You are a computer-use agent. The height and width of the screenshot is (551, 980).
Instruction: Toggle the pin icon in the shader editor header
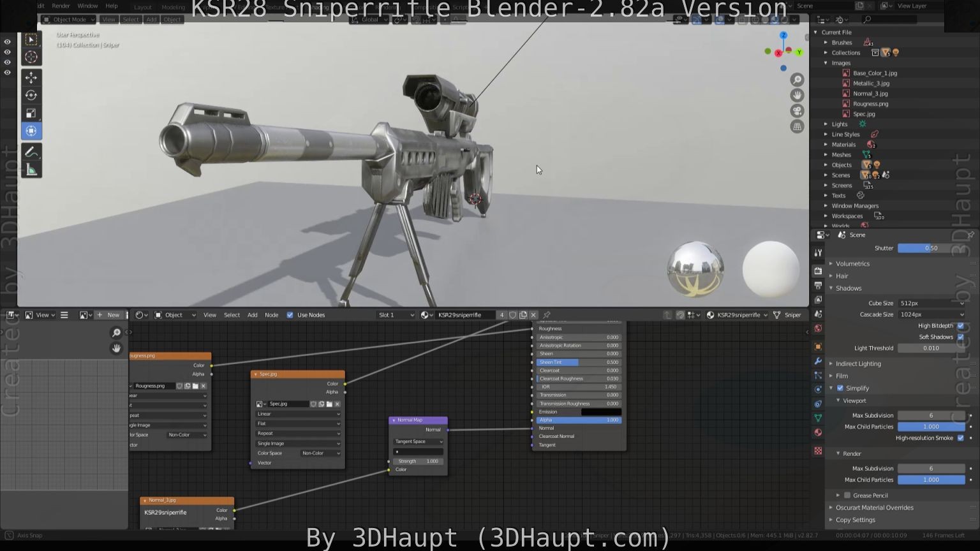(x=546, y=314)
